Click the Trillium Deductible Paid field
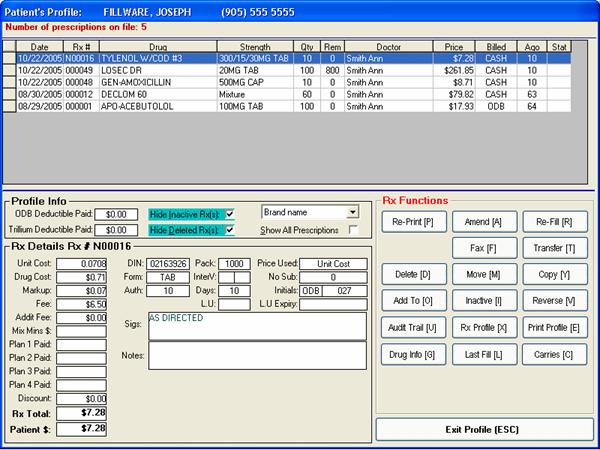The image size is (600, 450). [116, 230]
